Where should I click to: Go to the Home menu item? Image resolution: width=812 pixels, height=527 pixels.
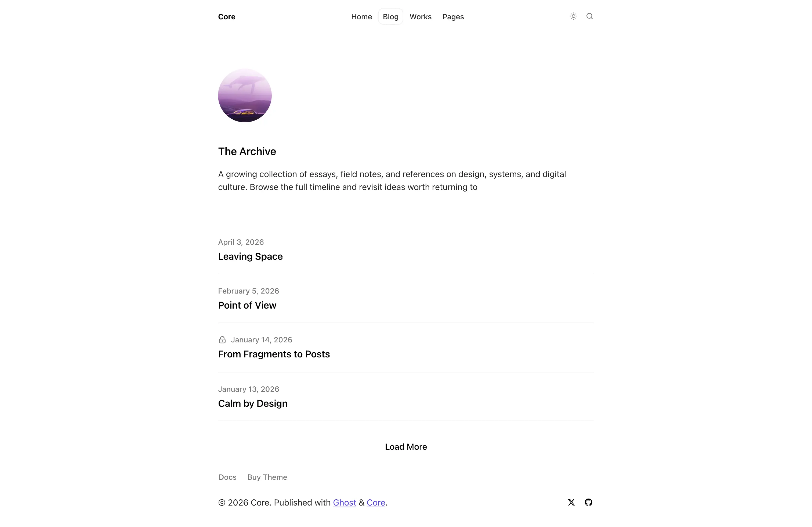tap(361, 17)
